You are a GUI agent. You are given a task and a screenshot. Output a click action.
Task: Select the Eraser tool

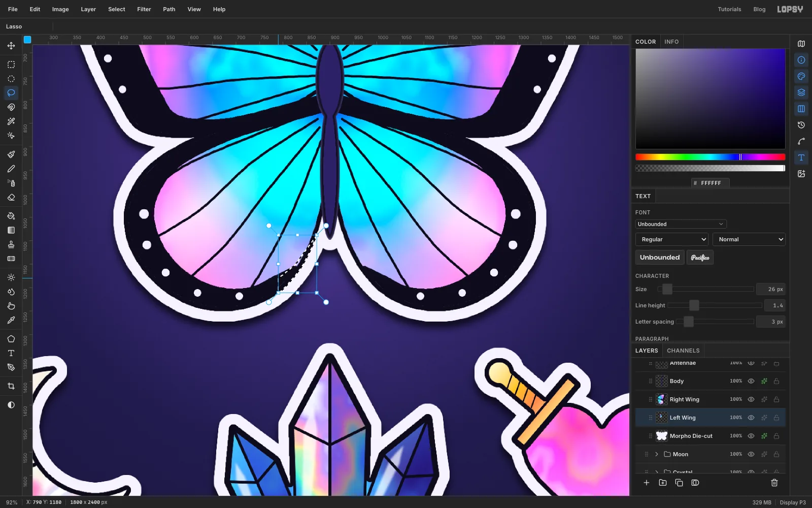tap(11, 197)
